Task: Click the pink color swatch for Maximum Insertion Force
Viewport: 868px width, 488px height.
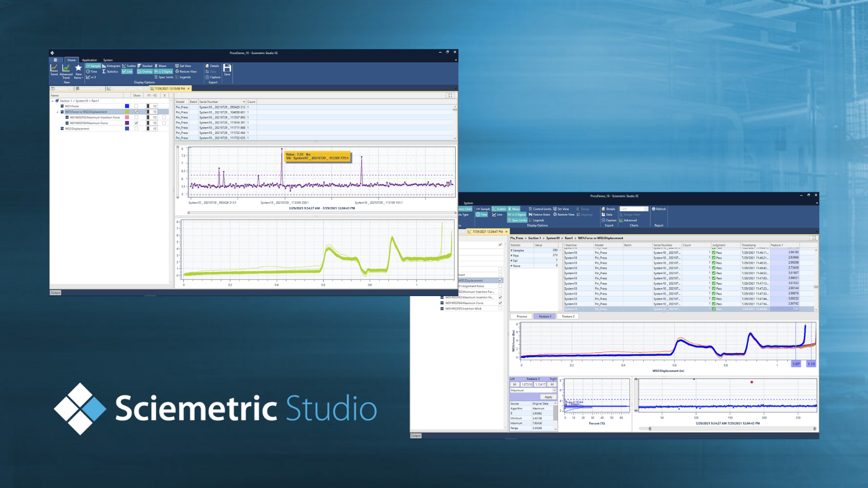Action: coord(127,117)
